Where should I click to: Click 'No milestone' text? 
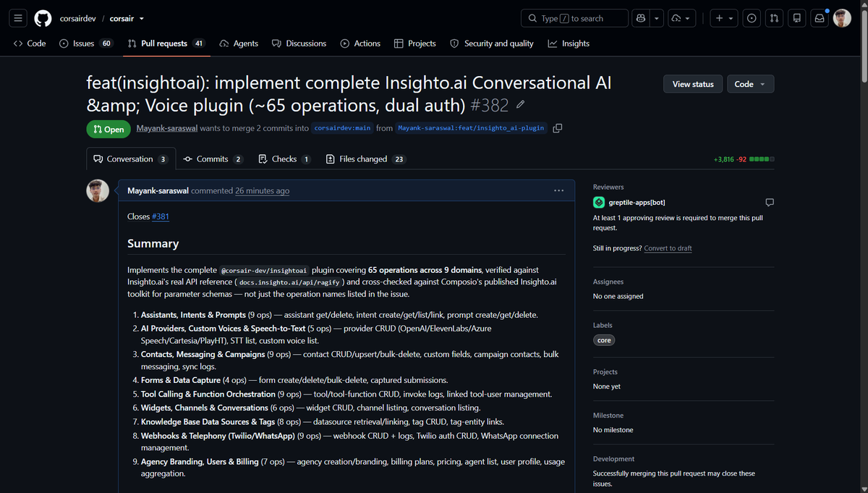pyautogui.click(x=613, y=430)
